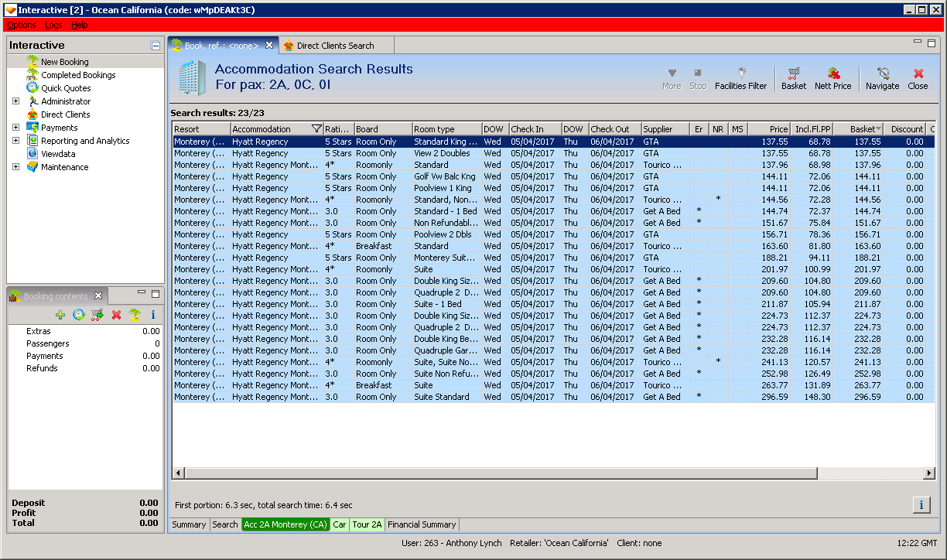Select the Acc 2A Monterey (CA) tab
Viewport: 947px width, 560px height.
[285, 524]
